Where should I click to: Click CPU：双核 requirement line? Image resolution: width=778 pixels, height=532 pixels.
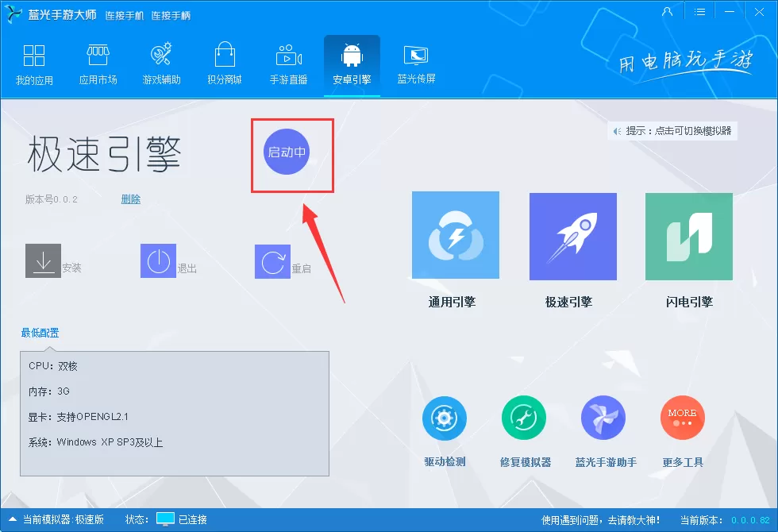pyautogui.click(x=53, y=366)
